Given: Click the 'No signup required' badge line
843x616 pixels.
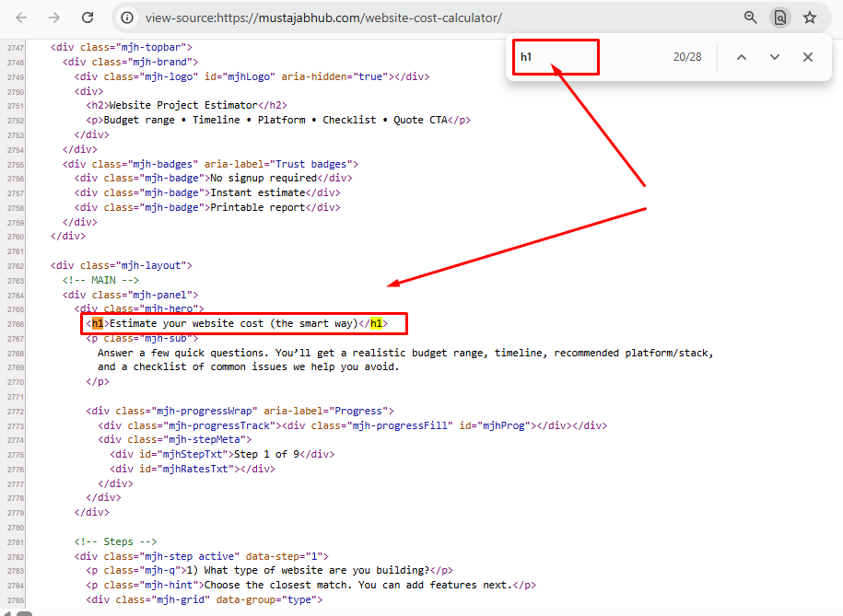Looking at the screenshot, I should click(x=214, y=178).
